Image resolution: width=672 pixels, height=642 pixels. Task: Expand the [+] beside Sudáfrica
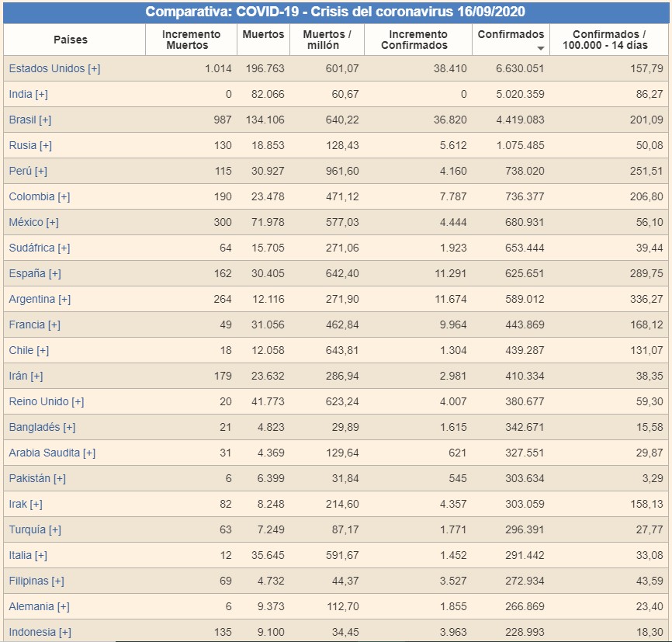pos(64,248)
